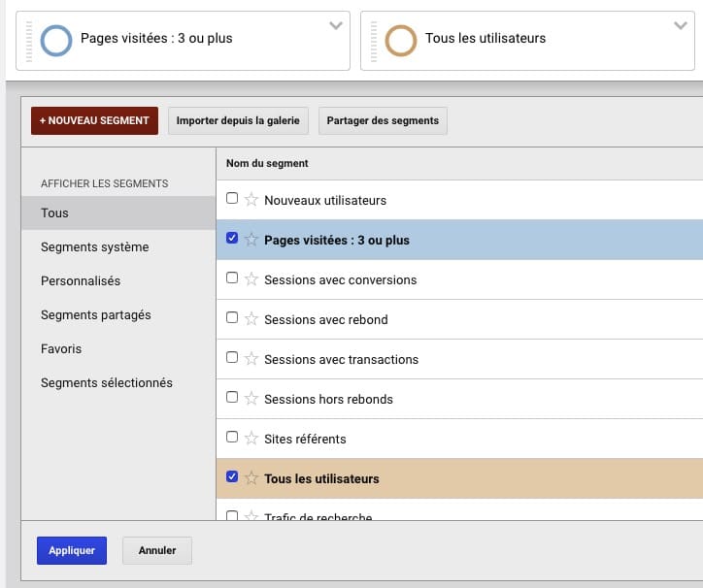Select Personnalisés segment filter
The image size is (703, 588).
pos(81,281)
